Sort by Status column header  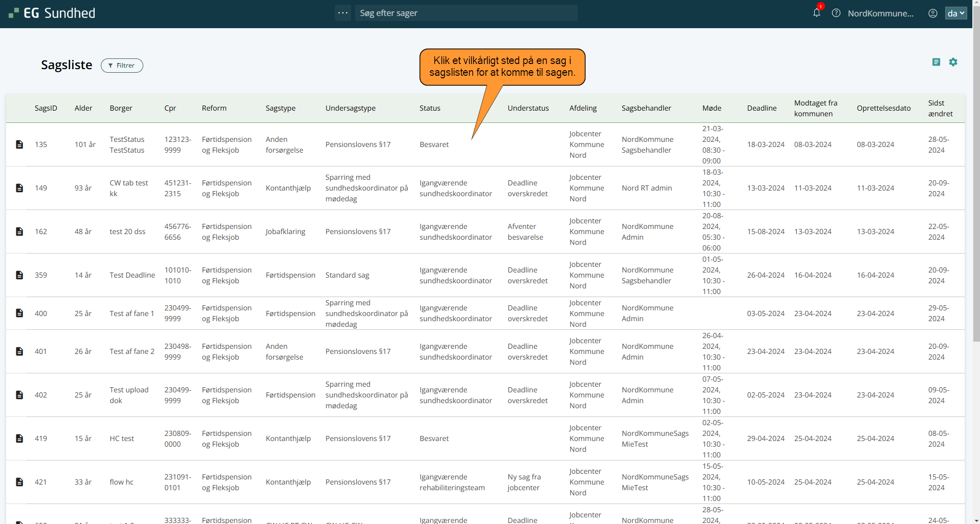point(430,108)
